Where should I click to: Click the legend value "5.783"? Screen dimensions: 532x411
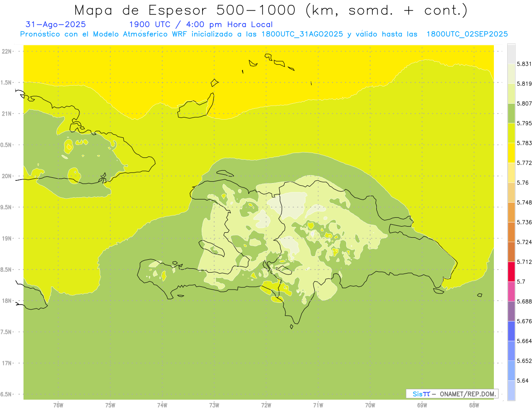(524, 143)
